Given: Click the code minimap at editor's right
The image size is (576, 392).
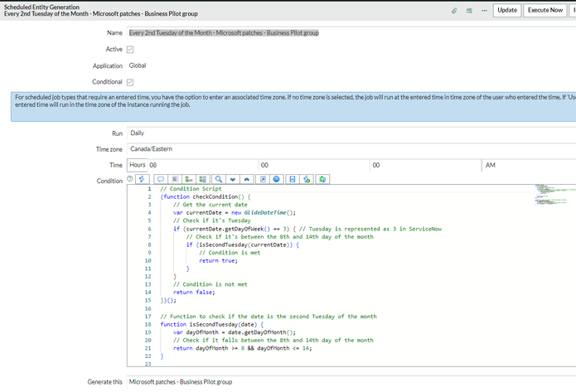Looking at the screenshot, I should coord(554,195).
